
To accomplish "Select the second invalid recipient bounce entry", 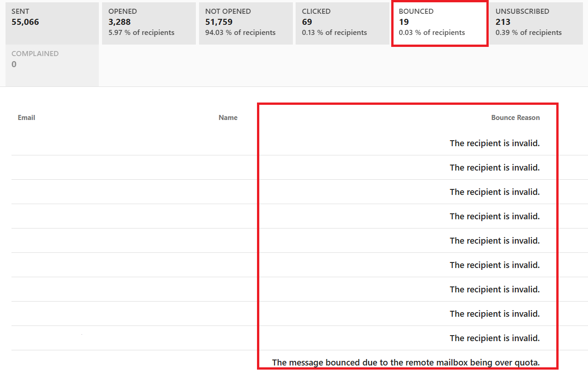I will click(x=495, y=167).
